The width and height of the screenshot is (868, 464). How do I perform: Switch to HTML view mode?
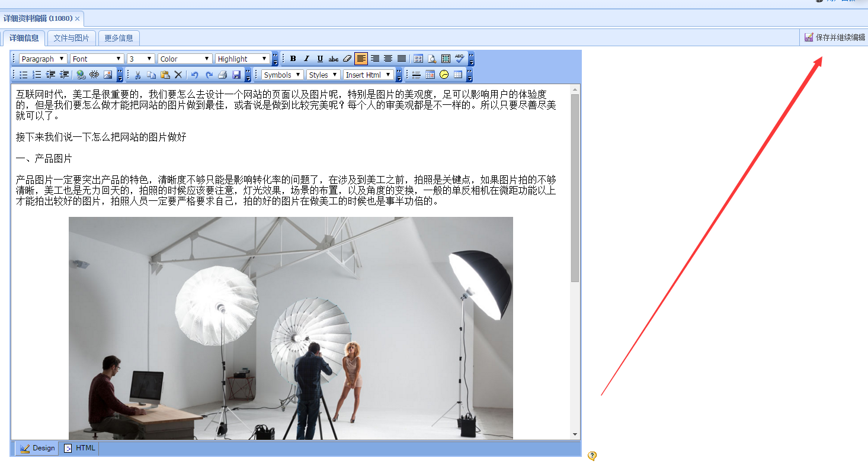(x=80, y=448)
